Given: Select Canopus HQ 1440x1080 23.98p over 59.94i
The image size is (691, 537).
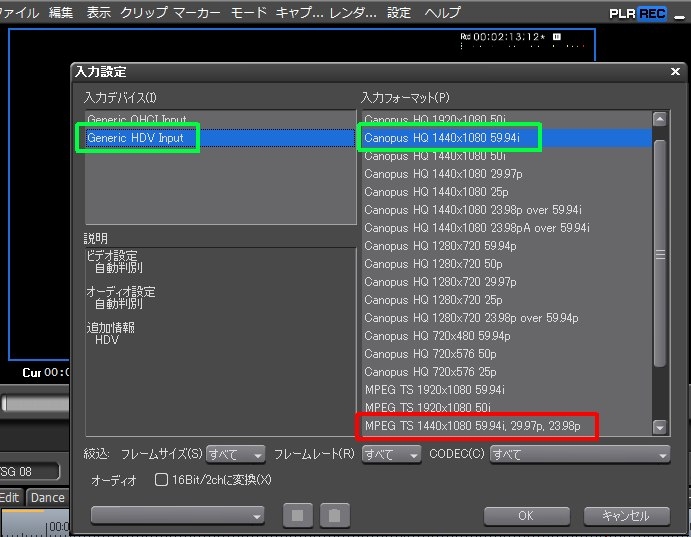Looking at the screenshot, I should [507, 210].
